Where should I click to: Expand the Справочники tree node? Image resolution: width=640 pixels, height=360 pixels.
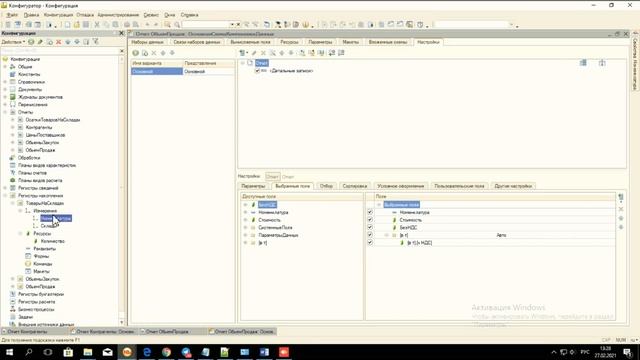click(5, 82)
